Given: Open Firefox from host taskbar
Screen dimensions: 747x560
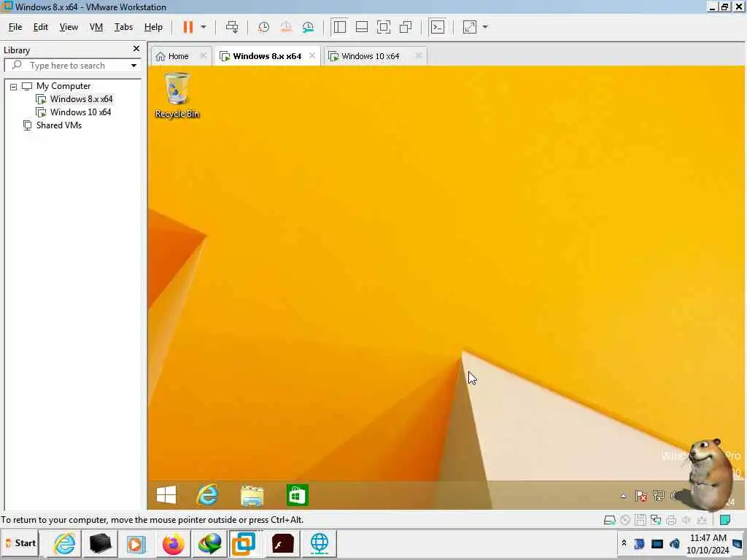Looking at the screenshot, I should pos(173,543).
